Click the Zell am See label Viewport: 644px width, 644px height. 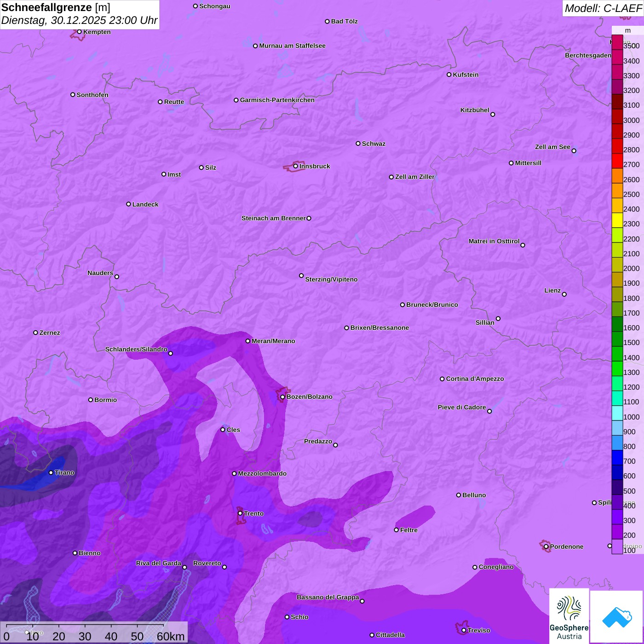pos(552,147)
